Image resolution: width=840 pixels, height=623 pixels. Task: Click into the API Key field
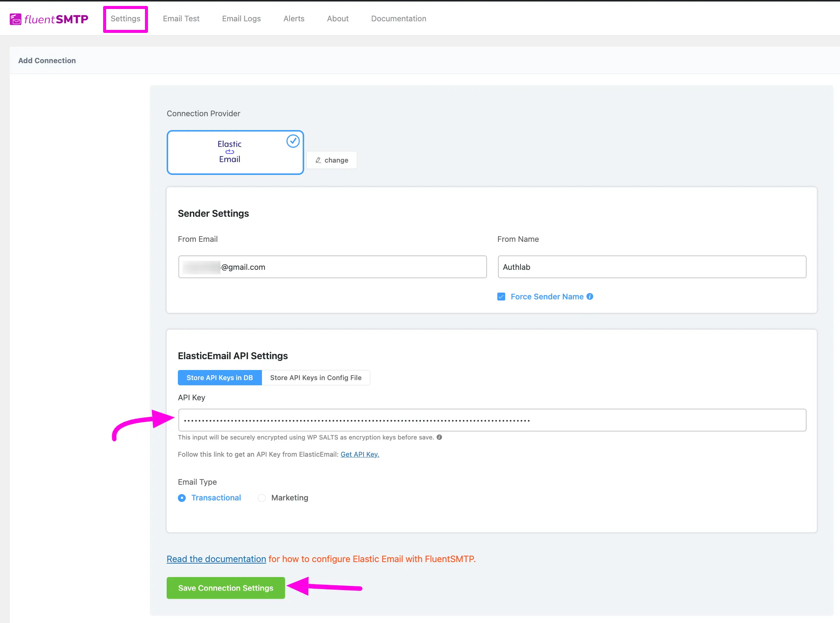click(x=492, y=420)
